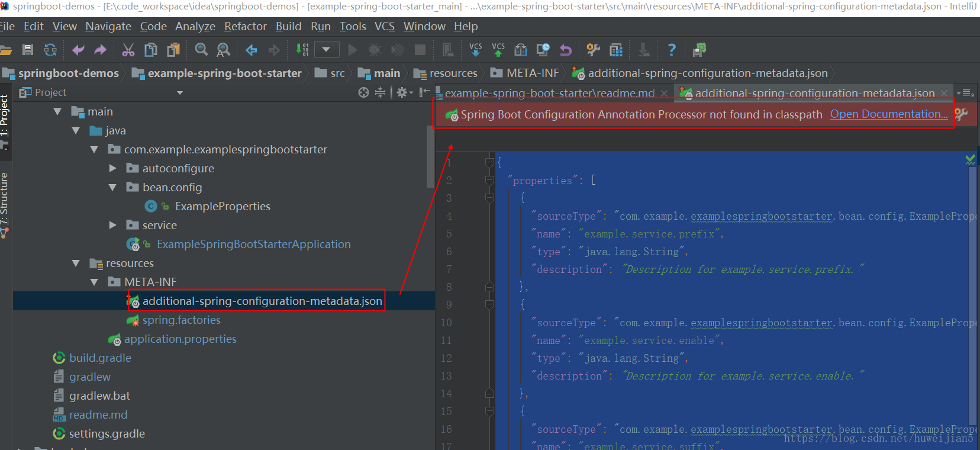
Task: Expand the autoconfigure package
Action: [112, 169]
